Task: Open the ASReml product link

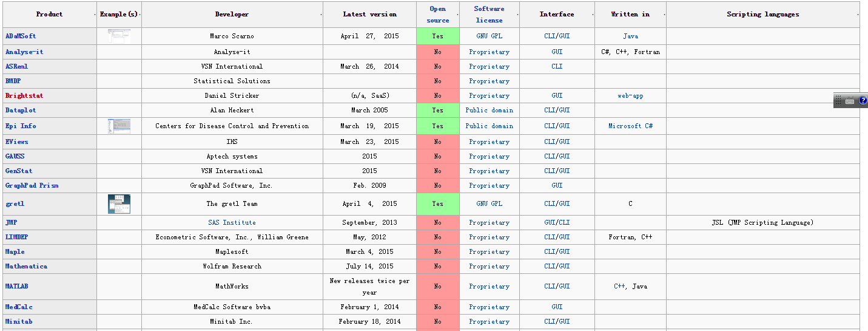Action: 16,66
